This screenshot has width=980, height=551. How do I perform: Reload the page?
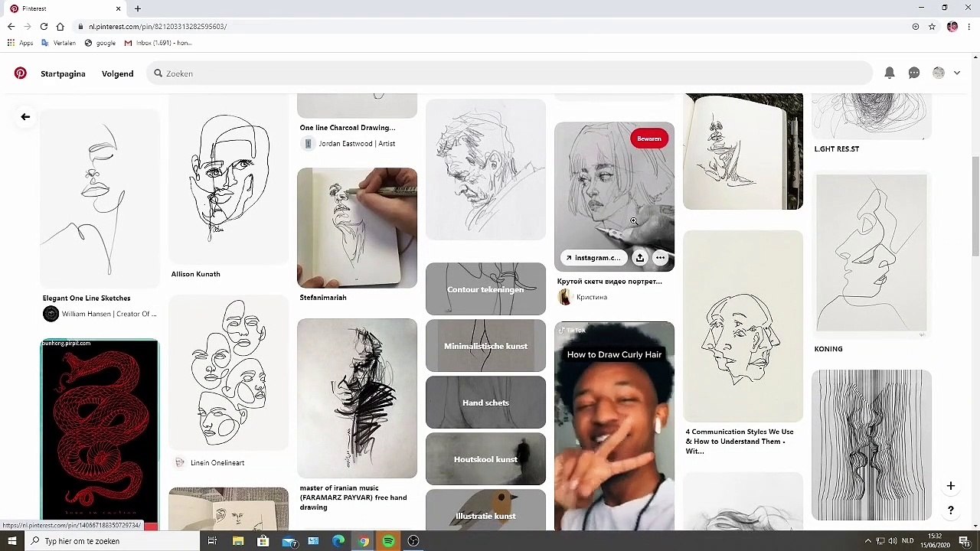pyautogui.click(x=44, y=26)
